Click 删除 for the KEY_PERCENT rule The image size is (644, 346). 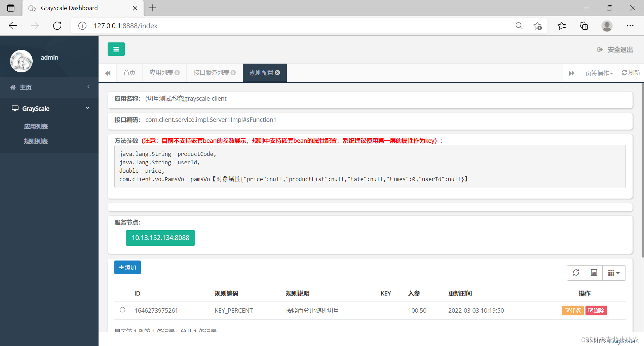596,310
